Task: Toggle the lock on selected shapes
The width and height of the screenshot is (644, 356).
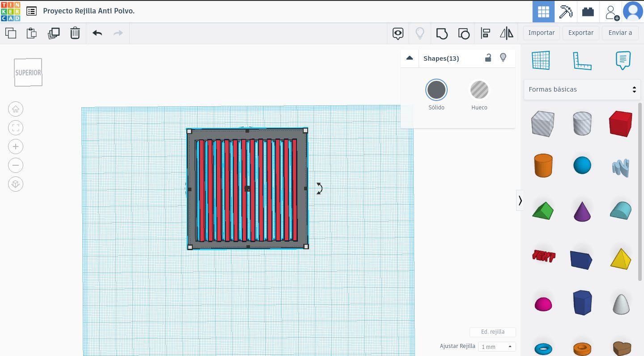Action: pyautogui.click(x=488, y=58)
